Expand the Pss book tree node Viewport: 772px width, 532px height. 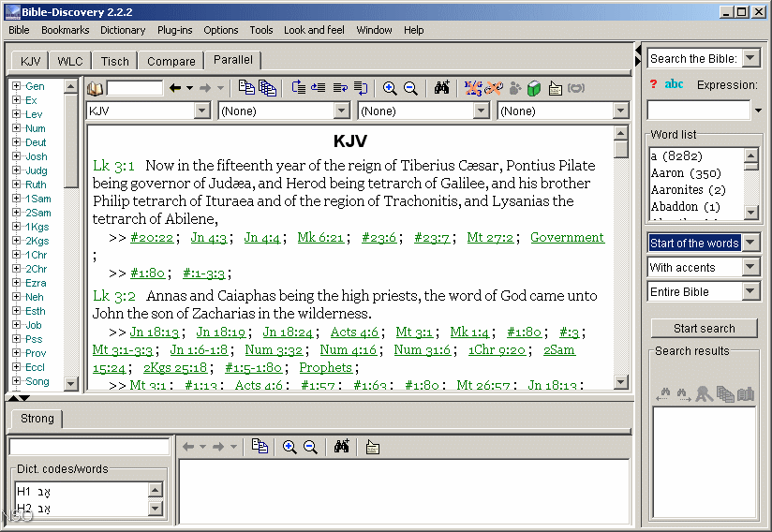tap(16, 339)
